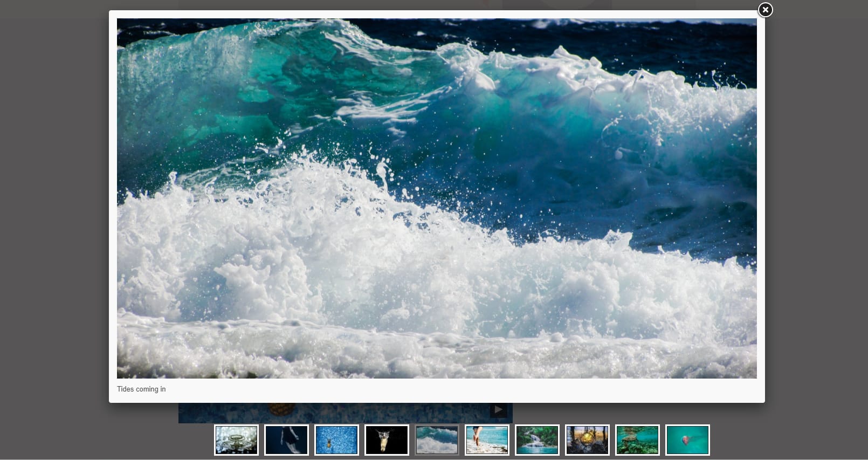This screenshot has height=460, width=868.
Task: Click the dark overlay left of the lightbox
Action: [x=54, y=216]
